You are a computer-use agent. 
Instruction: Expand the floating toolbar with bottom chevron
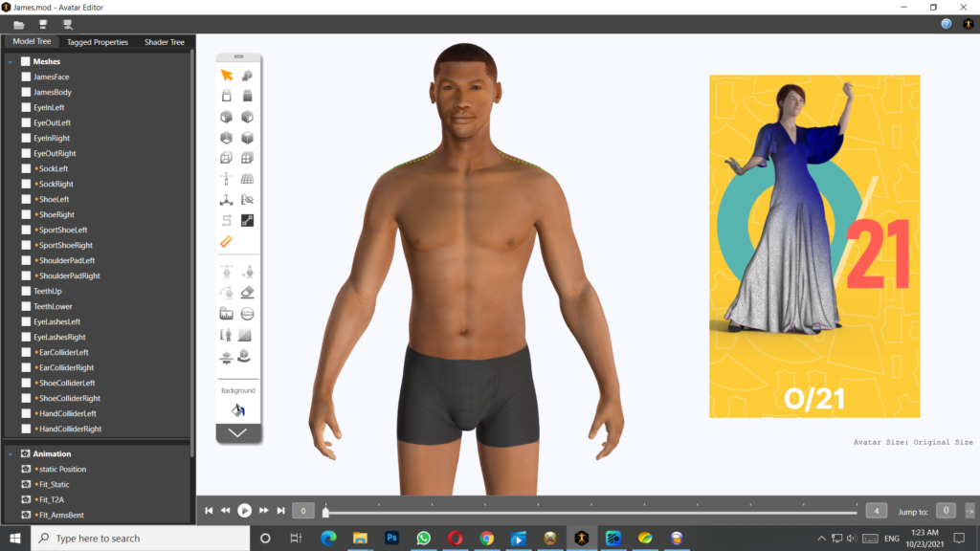coord(238,432)
